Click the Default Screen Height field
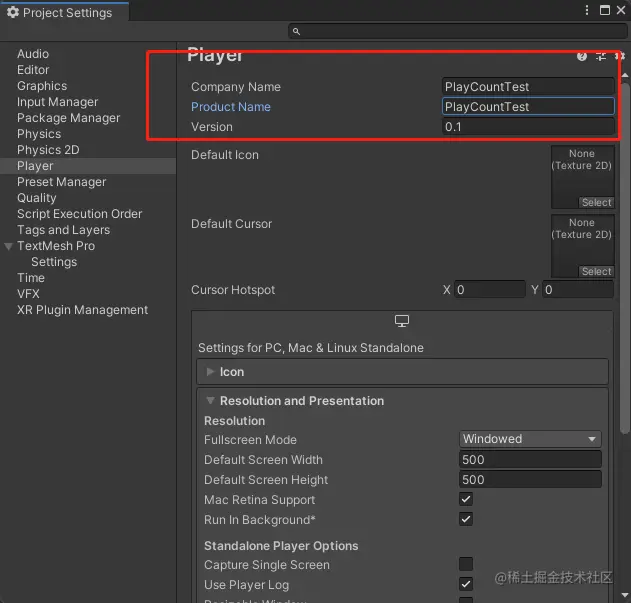The height and width of the screenshot is (603, 631). 530,479
